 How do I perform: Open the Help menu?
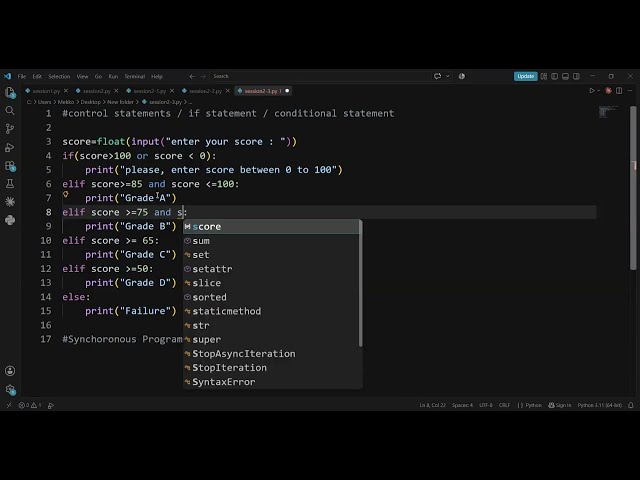point(157,76)
